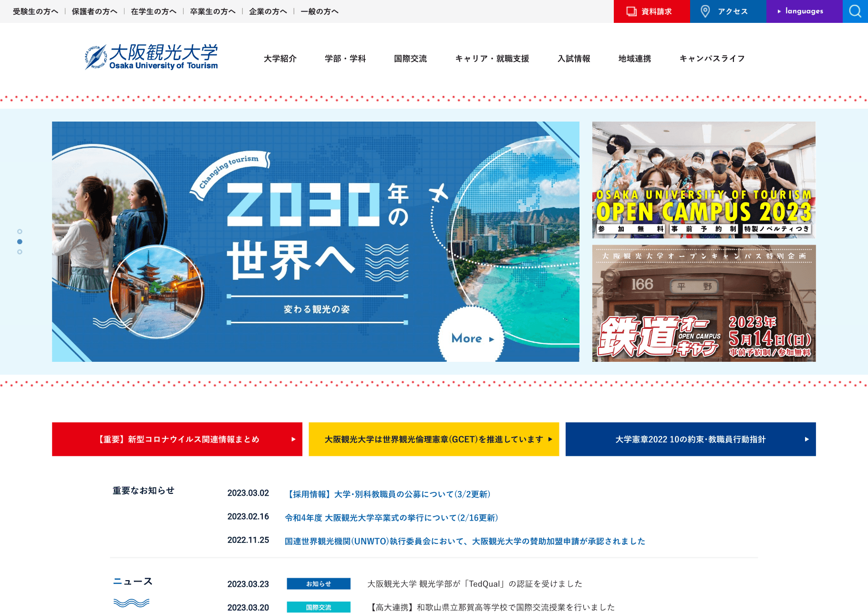
Task: Open the 学部・学科 menu
Action: click(345, 59)
